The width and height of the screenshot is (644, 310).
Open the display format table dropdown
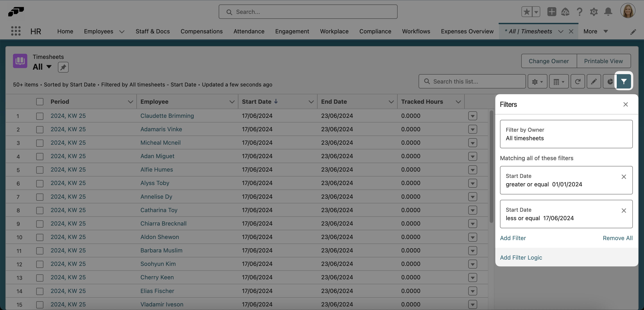coord(559,81)
